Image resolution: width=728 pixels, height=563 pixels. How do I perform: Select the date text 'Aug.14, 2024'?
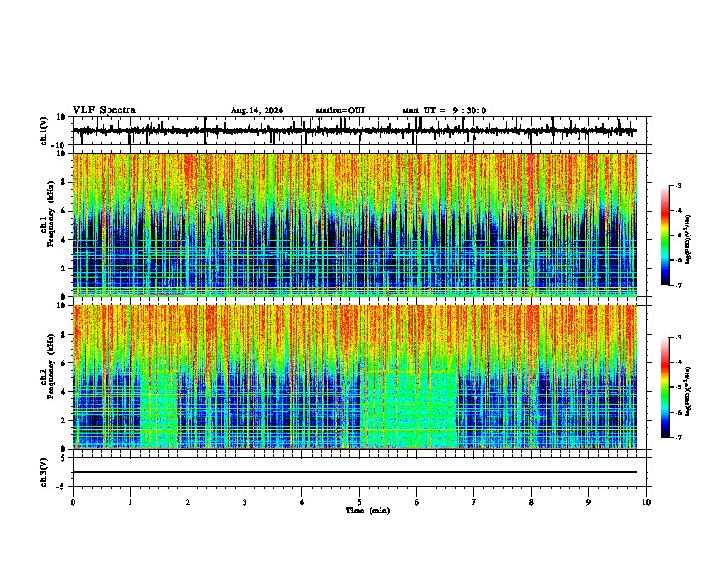[x=256, y=110]
